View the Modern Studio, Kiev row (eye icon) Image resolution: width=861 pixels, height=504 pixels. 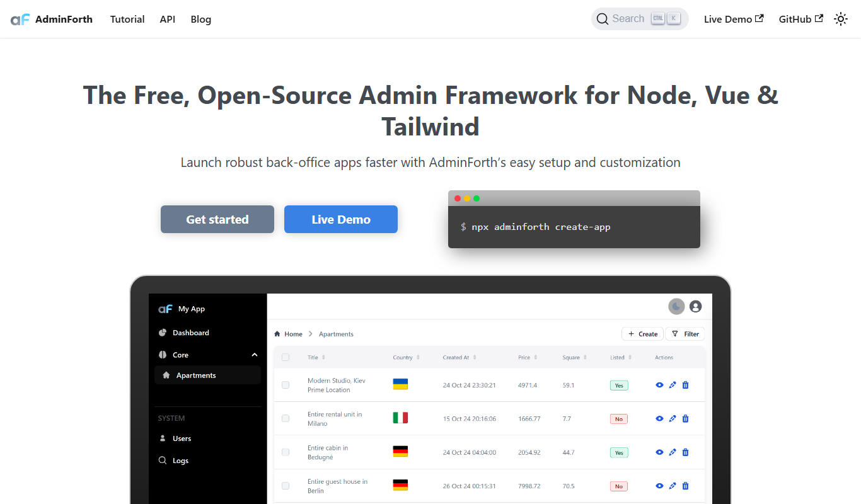[x=659, y=385]
